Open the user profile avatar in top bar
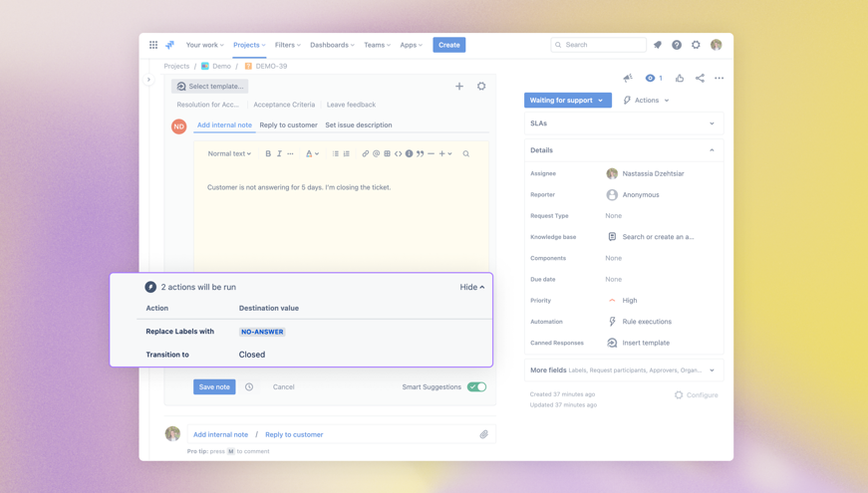The width and height of the screenshot is (868, 493). click(716, 45)
